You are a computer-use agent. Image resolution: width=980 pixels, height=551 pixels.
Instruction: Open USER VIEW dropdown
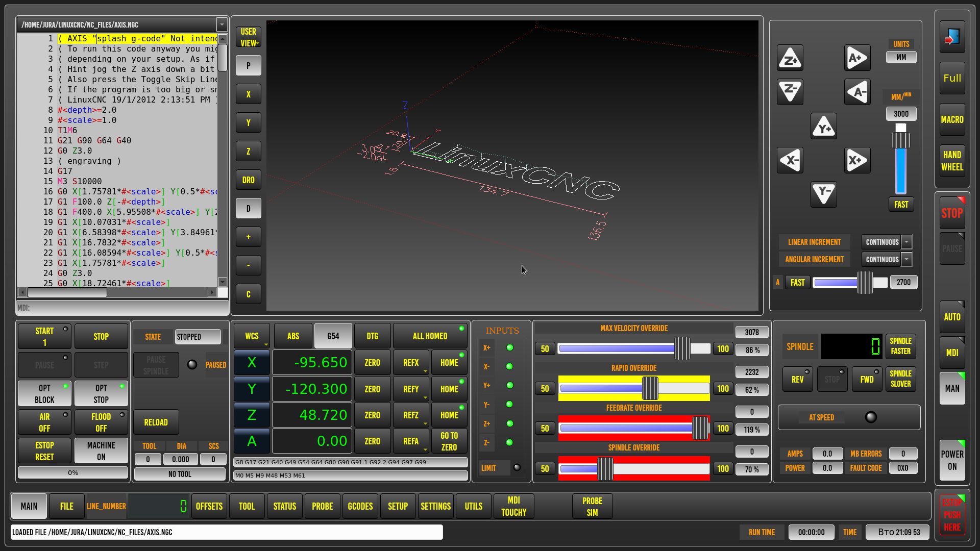coord(249,37)
